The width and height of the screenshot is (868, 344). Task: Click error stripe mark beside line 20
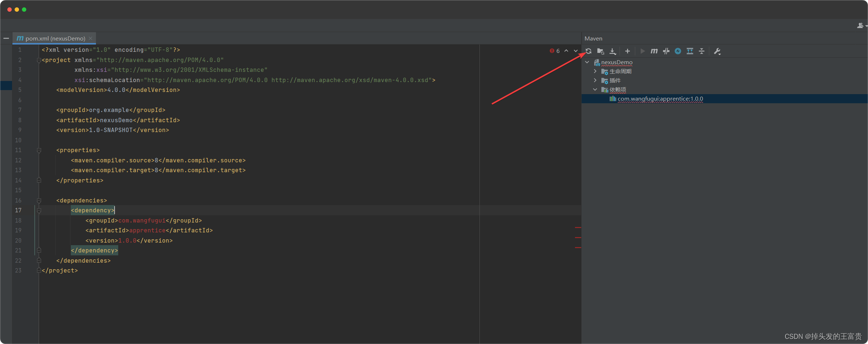pyautogui.click(x=578, y=248)
